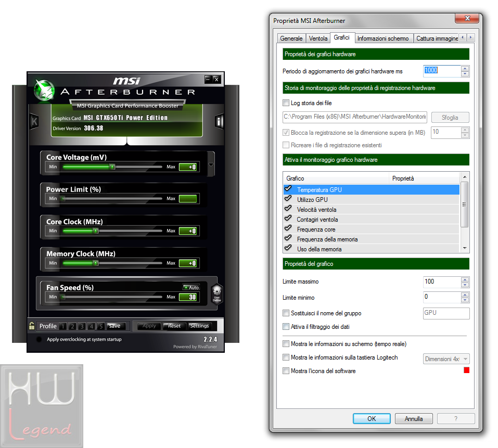Select profile slot 2
This screenshot has height=448, width=498.
click(72, 326)
